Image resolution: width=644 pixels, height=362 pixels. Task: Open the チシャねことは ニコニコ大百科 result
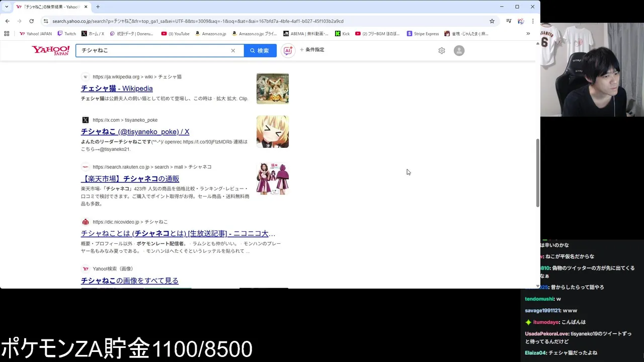(178, 233)
